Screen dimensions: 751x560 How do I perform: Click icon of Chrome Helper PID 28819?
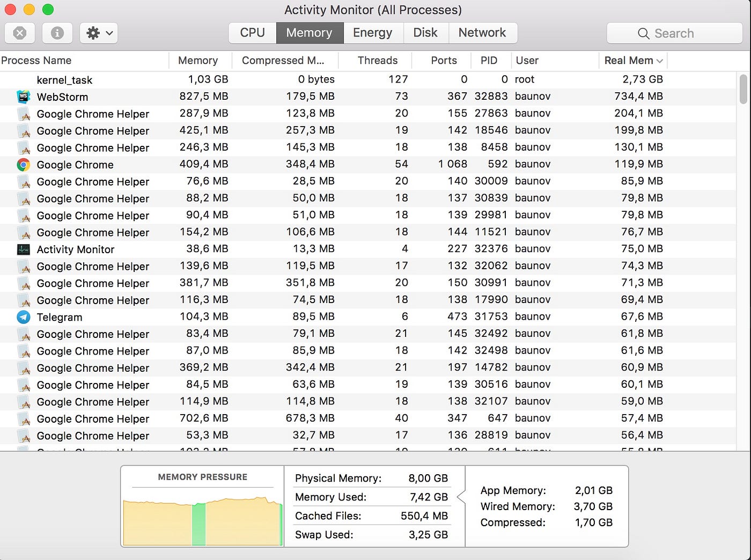click(23, 436)
